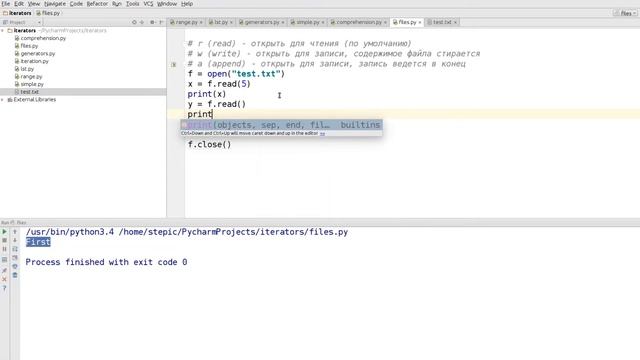Click the Print output icon in Run panel

click(x=15, y=267)
